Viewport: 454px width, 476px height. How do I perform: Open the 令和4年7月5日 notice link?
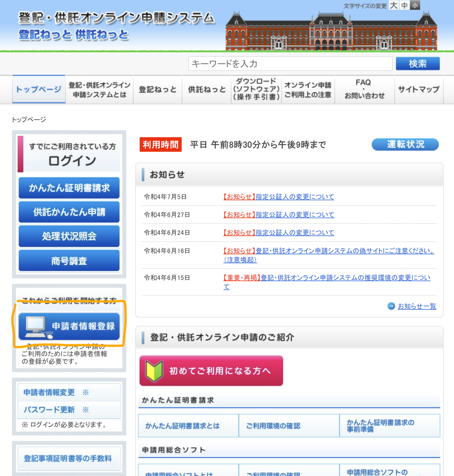click(x=278, y=197)
